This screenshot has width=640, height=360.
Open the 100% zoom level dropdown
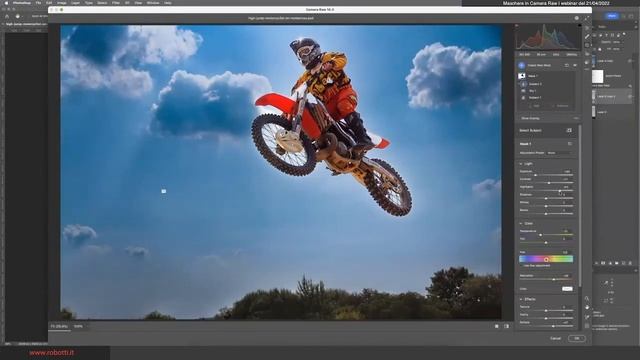click(78, 327)
